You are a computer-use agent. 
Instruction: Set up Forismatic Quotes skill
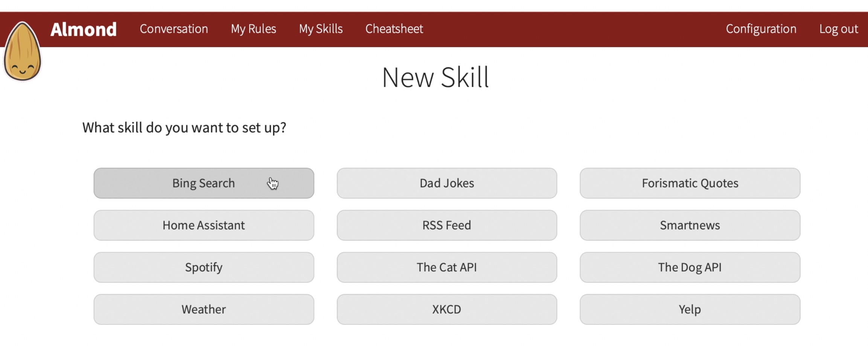click(x=690, y=183)
